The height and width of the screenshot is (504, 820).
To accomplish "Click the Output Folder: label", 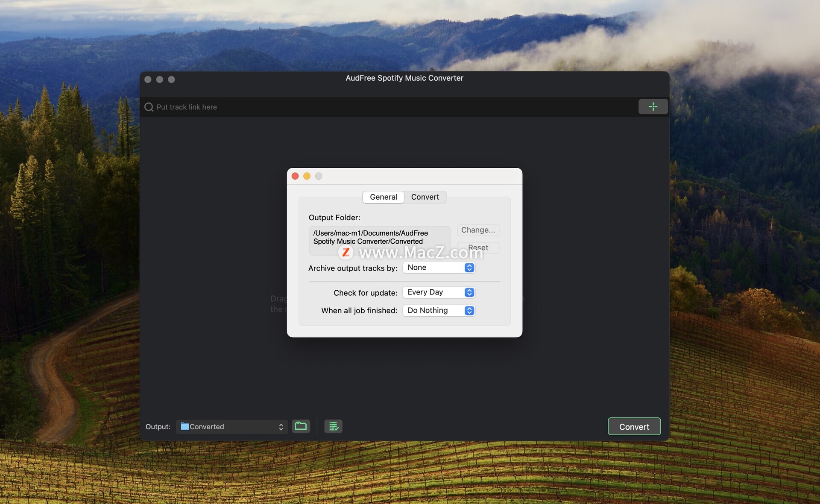I will pyautogui.click(x=334, y=218).
